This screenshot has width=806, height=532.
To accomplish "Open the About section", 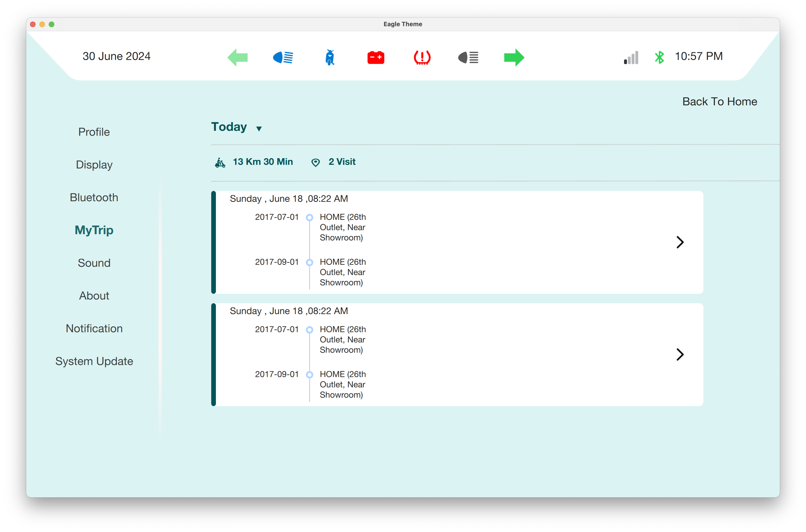I will point(94,296).
